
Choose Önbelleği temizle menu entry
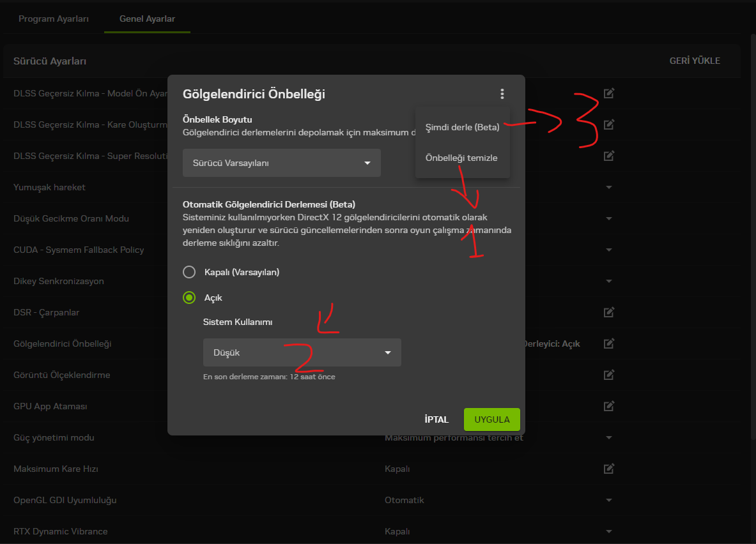[x=461, y=158]
